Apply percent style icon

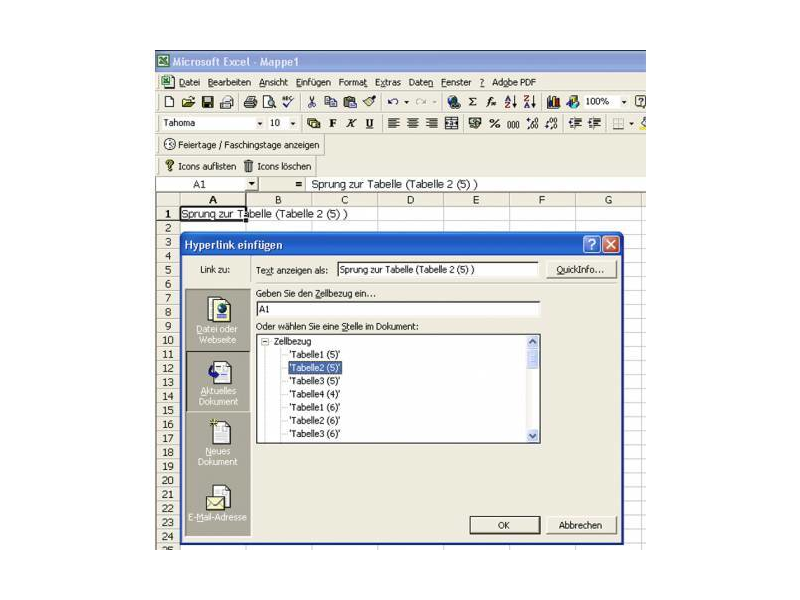(494, 123)
